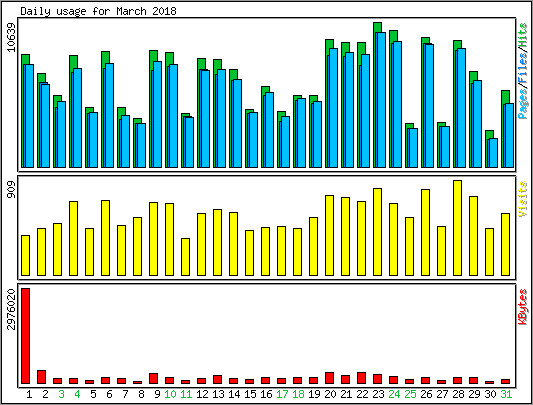This screenshot has height=405, width=533.
Task: Select day label 26 on the axis
Action: [426, 394]
